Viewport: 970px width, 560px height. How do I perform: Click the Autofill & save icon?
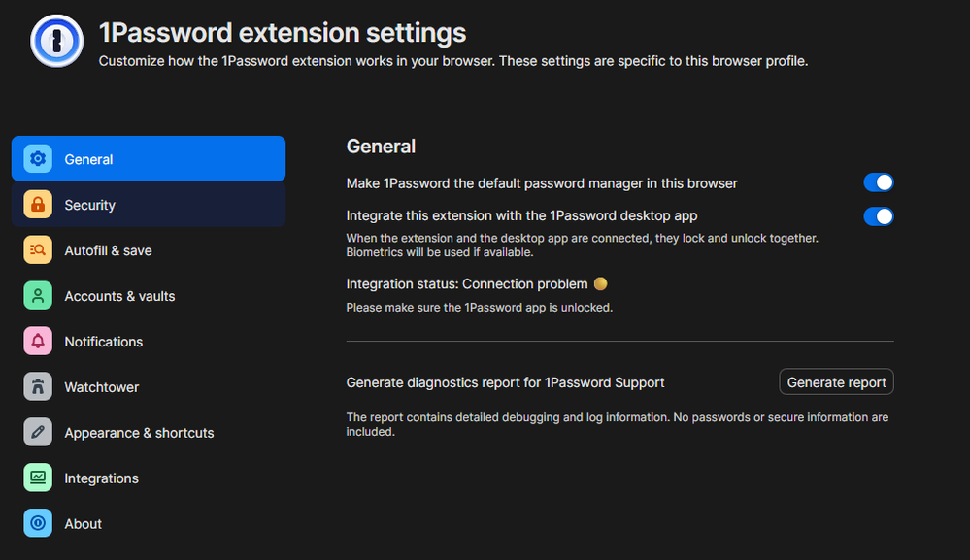tap(38, 250)
